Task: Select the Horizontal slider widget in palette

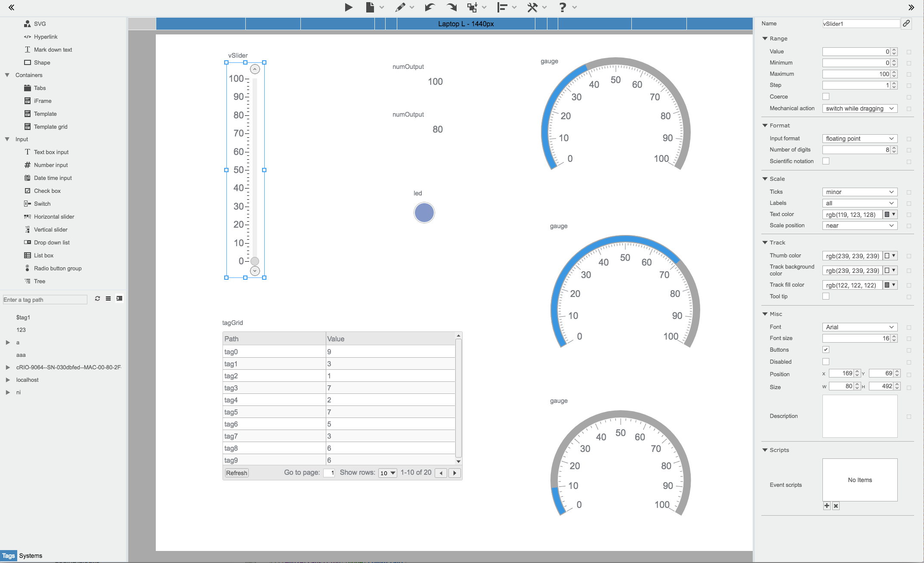Action: tap(54, 217)
